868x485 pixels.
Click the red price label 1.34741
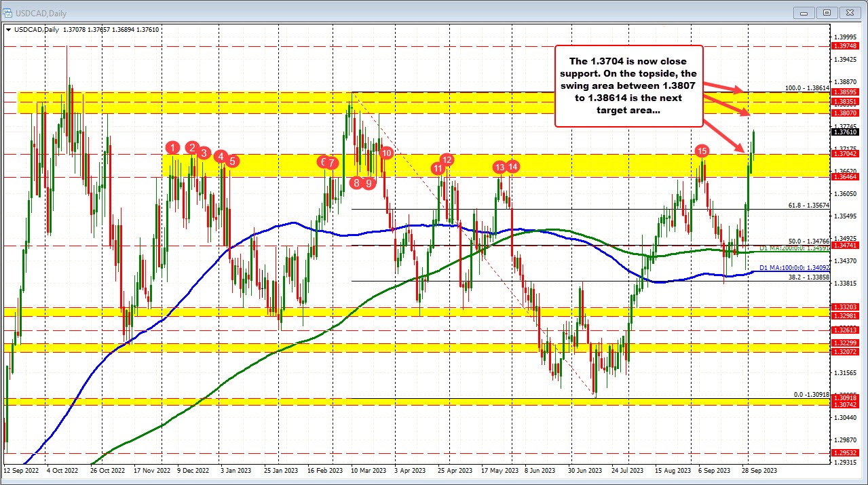pos(845,245)
